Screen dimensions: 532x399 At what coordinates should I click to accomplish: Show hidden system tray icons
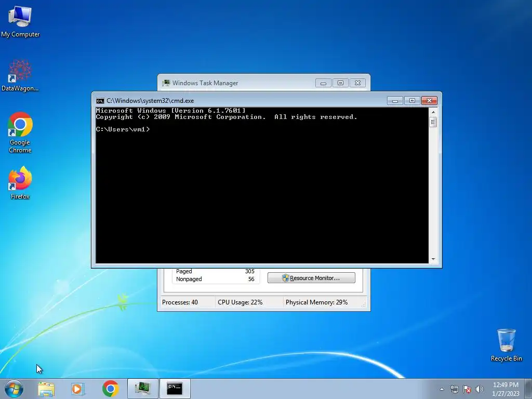click(x=442, y=389)
